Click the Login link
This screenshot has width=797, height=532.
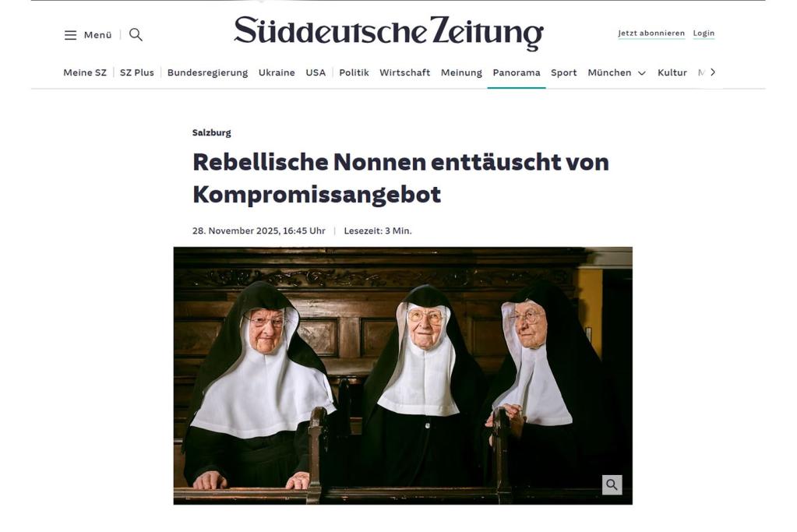(704, 33)
